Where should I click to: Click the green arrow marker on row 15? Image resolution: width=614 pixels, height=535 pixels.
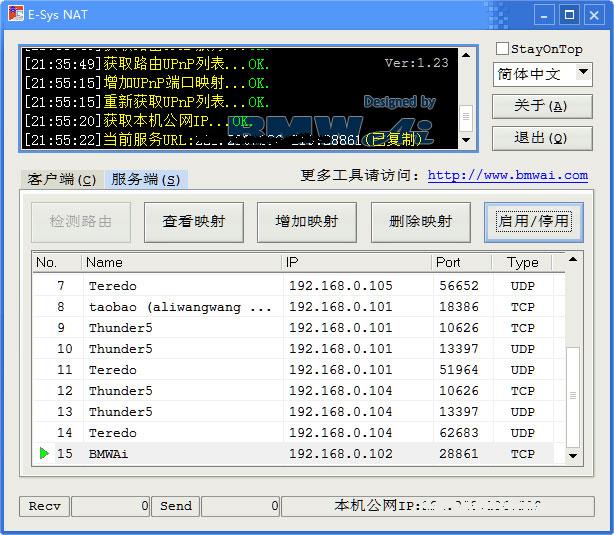pos(44,454)
